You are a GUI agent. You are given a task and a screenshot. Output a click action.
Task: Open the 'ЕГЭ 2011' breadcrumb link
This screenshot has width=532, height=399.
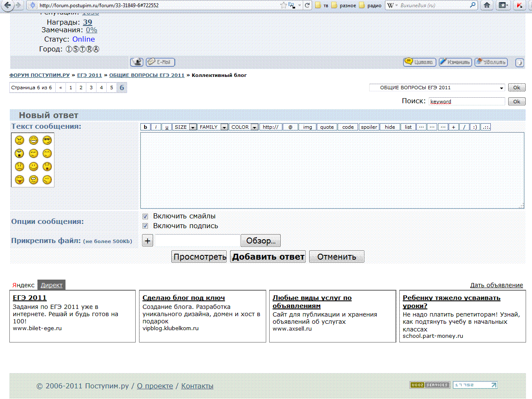pyautogui.click(x=89, y=75)
